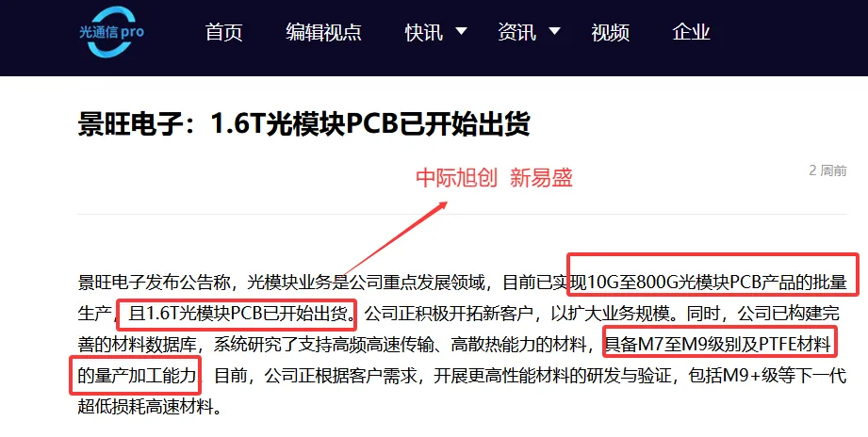This screenshot has width=868, height=437.
Task: Open the 资讯 menu item
Action: pyautogui.click(x=517, y=32)
